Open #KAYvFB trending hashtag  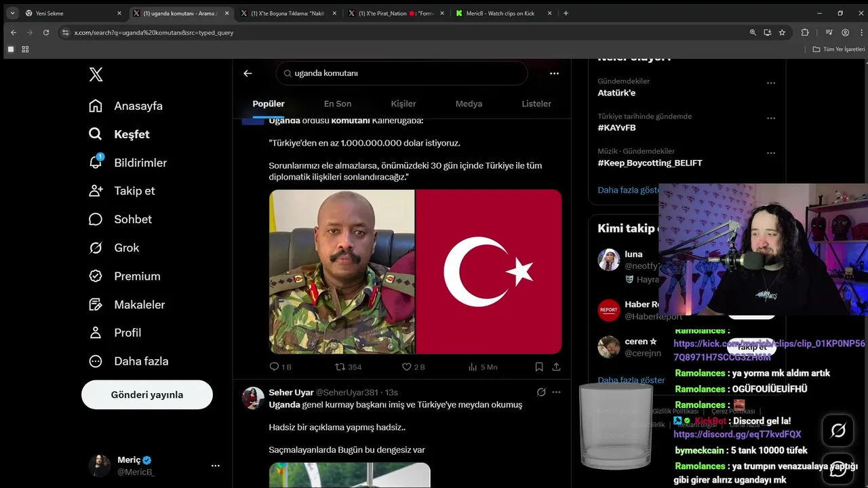pyautogui.click(x=616, y=127)
